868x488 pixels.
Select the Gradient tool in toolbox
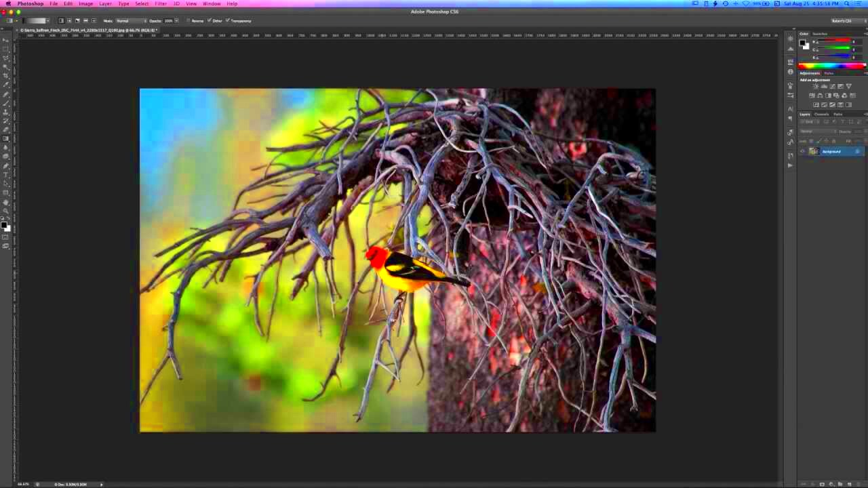6,138
